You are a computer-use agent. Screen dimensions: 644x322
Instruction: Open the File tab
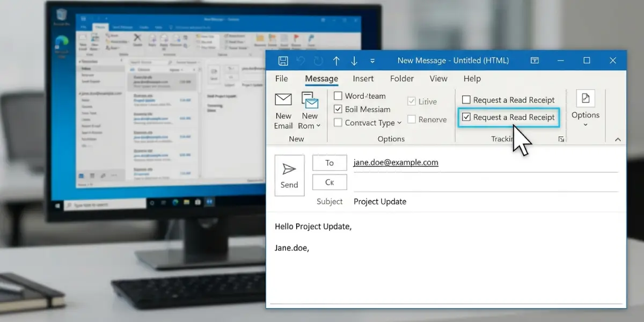point(281,78)
